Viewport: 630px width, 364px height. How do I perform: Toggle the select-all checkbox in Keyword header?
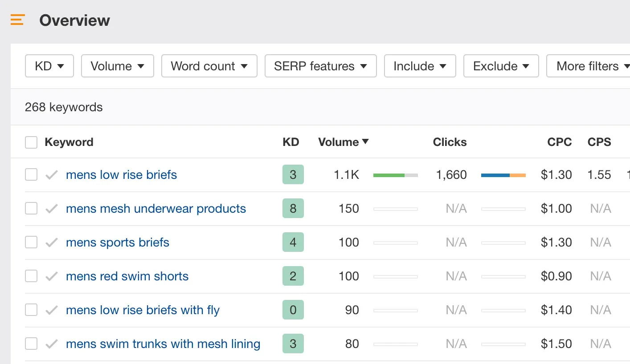click(x=31, y=142)
